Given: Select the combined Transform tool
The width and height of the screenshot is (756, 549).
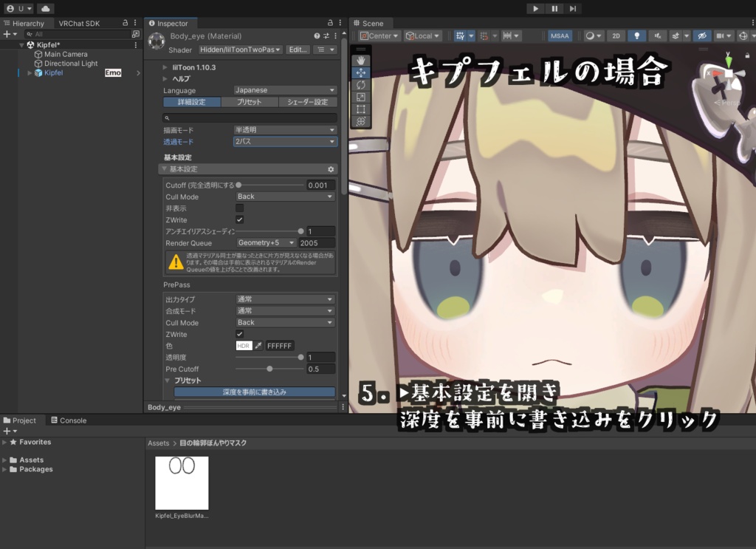Looking at the screenshot, I should pyautogui.click(x=360, y=121).
